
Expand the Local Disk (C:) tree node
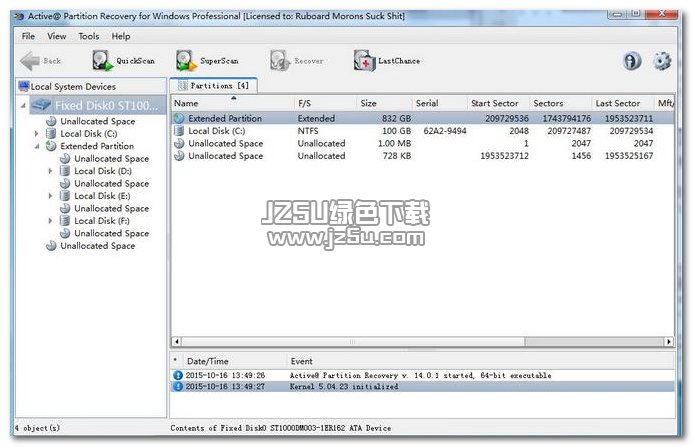37,134
